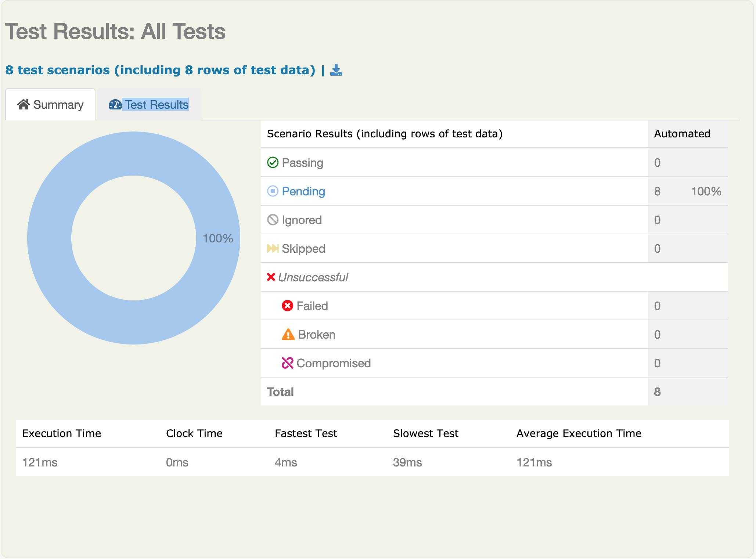Click the Slowest Test column header

pyautogui.click(x=425, y=433)
